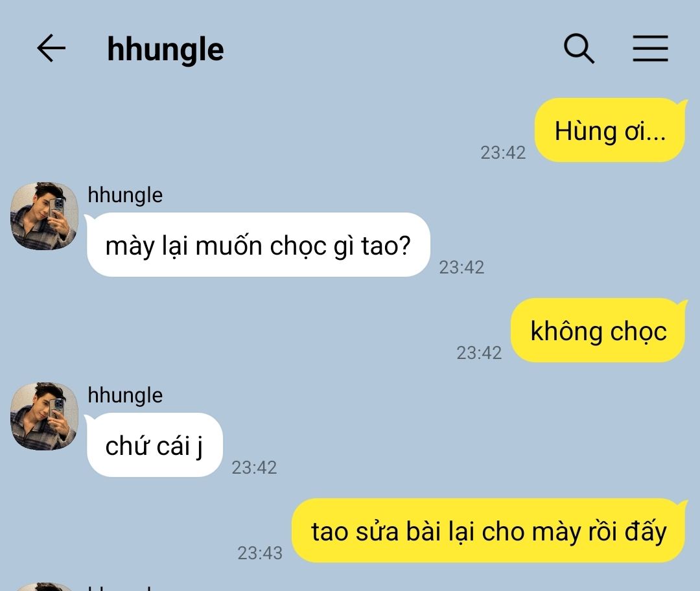The image size is (700, 591).
Task: Tap the 23:42 timestamp beside 'Hùng ơi...'
Action: tap(503, 153)
